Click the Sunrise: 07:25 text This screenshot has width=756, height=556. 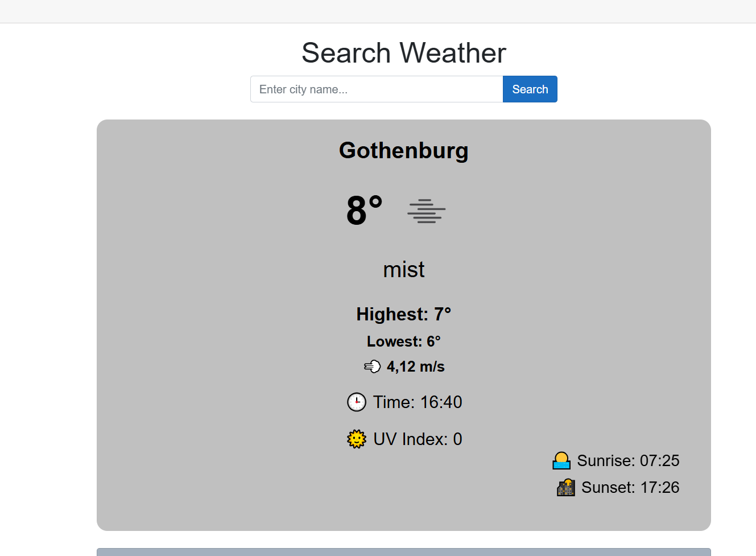click(x=628, y=460)
